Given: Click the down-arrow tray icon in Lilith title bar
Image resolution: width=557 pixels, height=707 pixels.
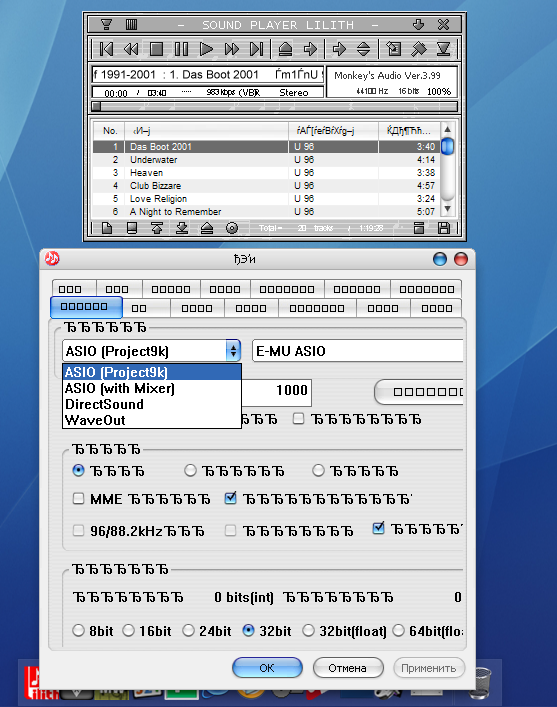Looking at the screenshot, I should pyautogui.click(x=418, y=24).
